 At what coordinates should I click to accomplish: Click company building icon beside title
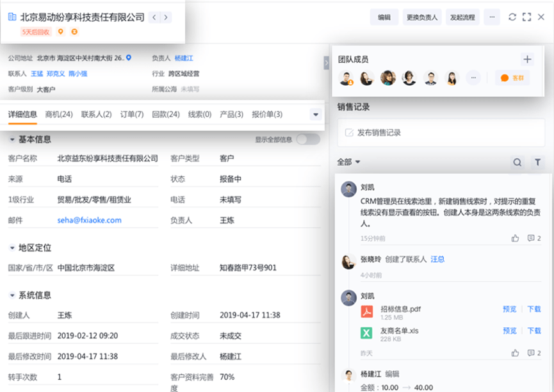pyautogui.click(x=12, y=17)
